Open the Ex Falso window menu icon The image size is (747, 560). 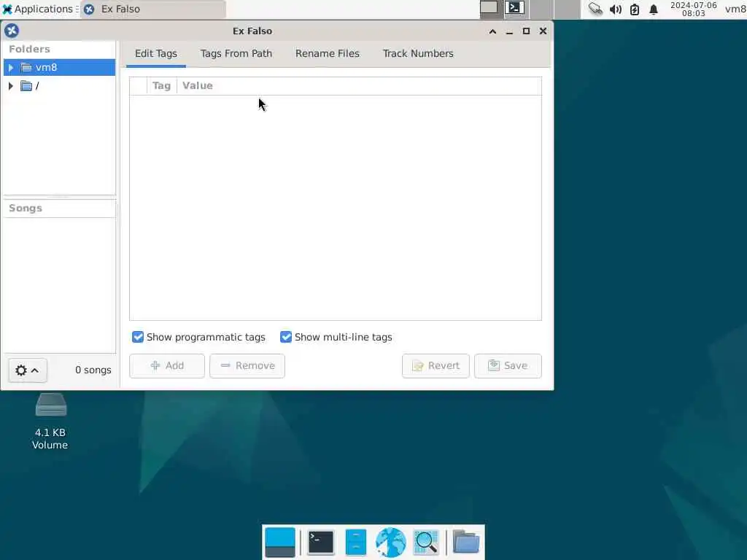(x=12, y=31)
